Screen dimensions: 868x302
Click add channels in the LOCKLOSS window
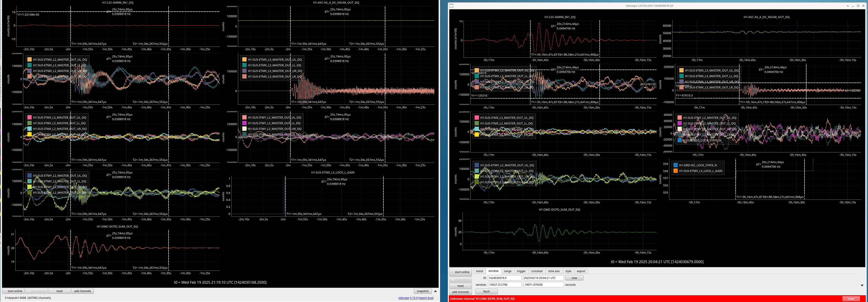460,292
